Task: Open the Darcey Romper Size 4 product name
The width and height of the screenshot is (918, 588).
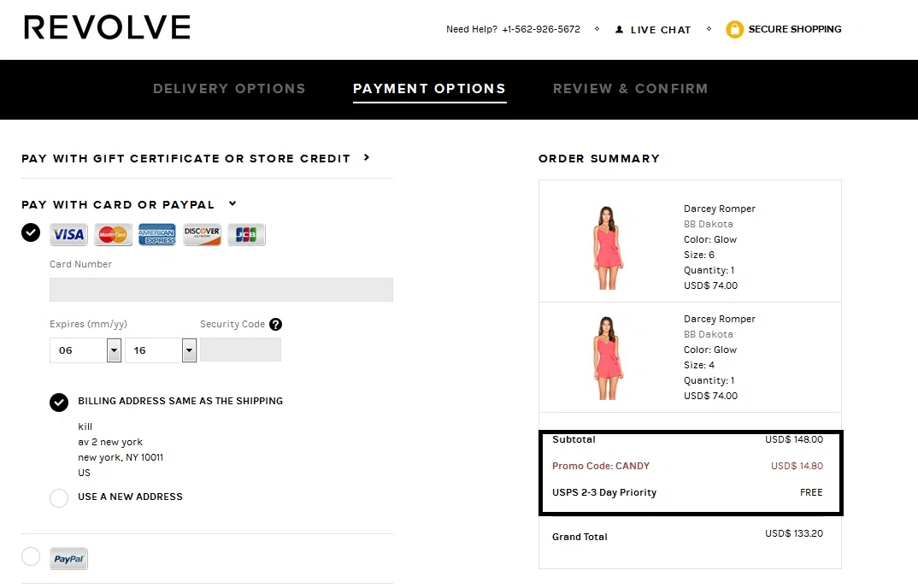Action: (719, 319)
